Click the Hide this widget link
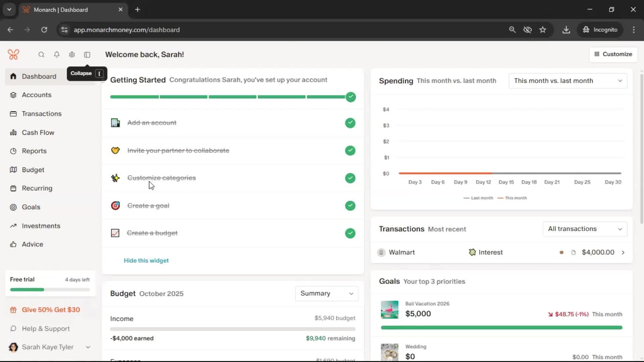Viewport: 644px width, 362px height. [146, 261]
